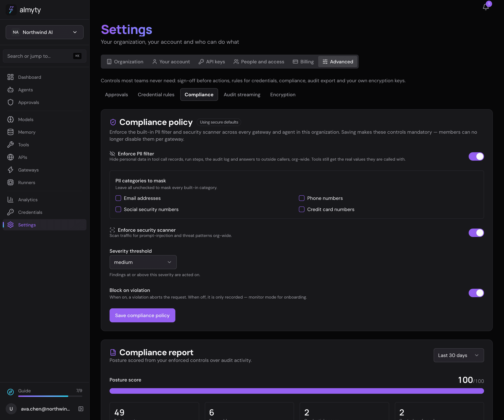Click the Analytics chart icon

10,200
